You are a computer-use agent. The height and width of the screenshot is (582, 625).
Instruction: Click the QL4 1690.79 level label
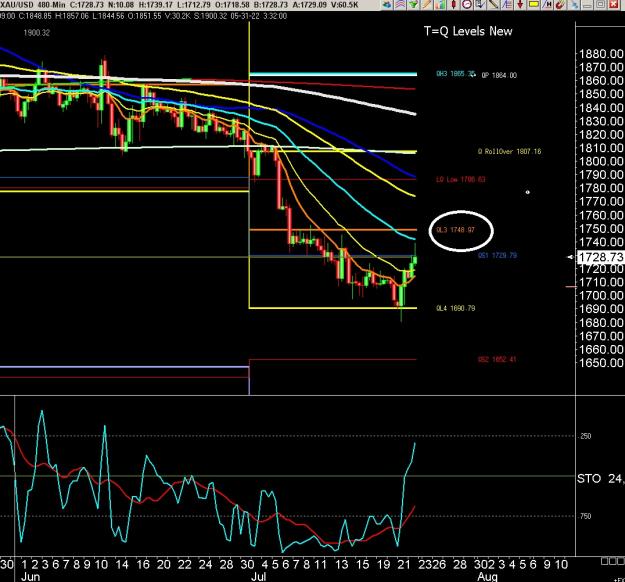coord(456,308)
